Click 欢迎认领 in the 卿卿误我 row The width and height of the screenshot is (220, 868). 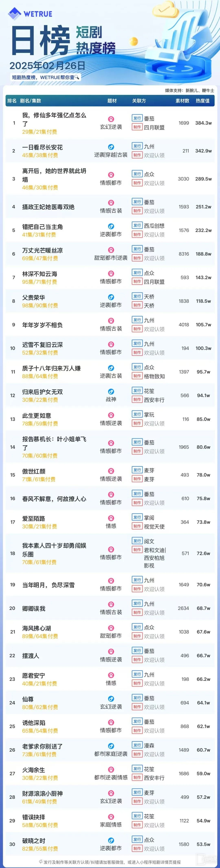pos(154,613)
